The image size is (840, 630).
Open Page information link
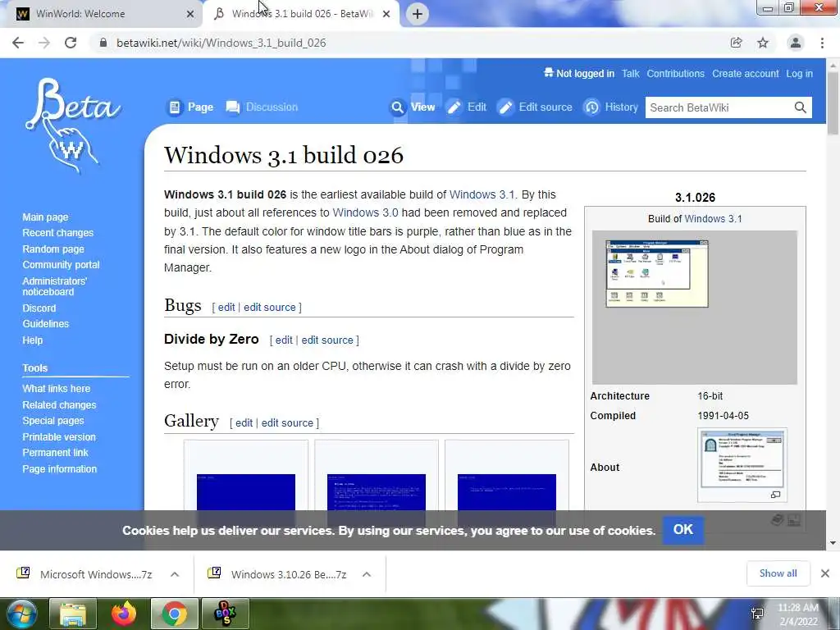pyautogui.click(x=59, y=468)
